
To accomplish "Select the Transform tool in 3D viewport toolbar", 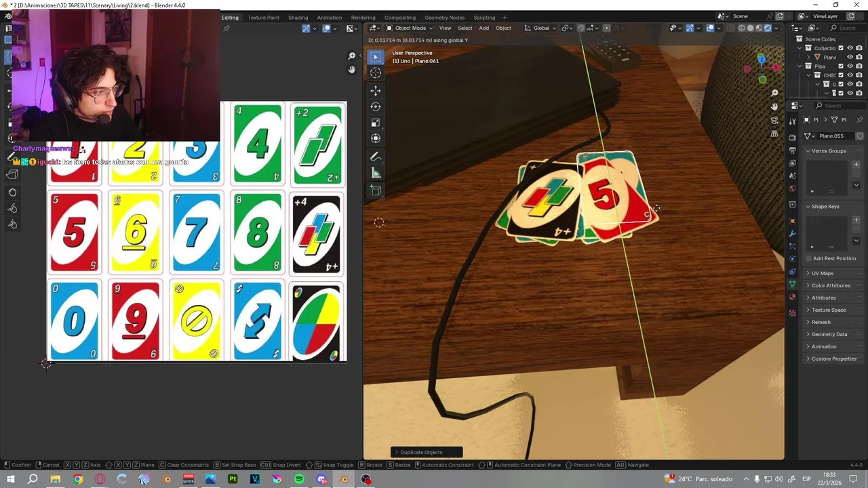I will [x=376, y=138].
